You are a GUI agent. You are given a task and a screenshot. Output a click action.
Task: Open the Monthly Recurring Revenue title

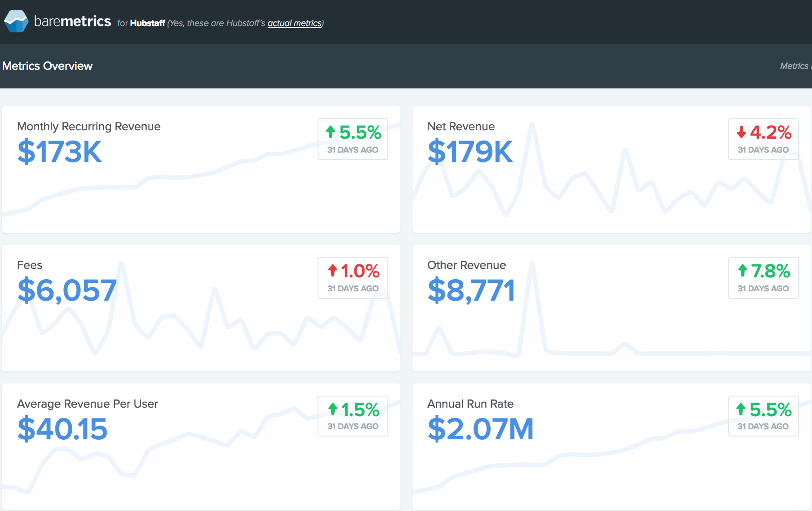coord(89,127)
